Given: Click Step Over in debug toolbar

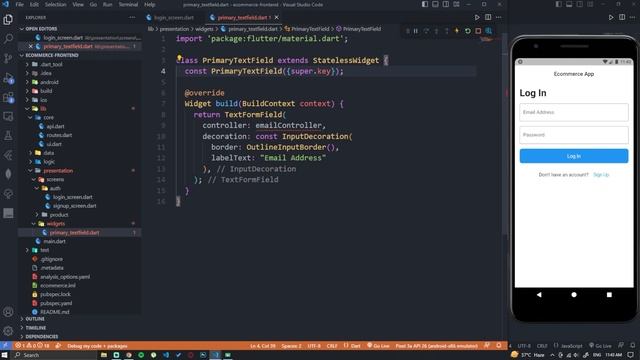Looking at the screenshot, I should (426, 31).
